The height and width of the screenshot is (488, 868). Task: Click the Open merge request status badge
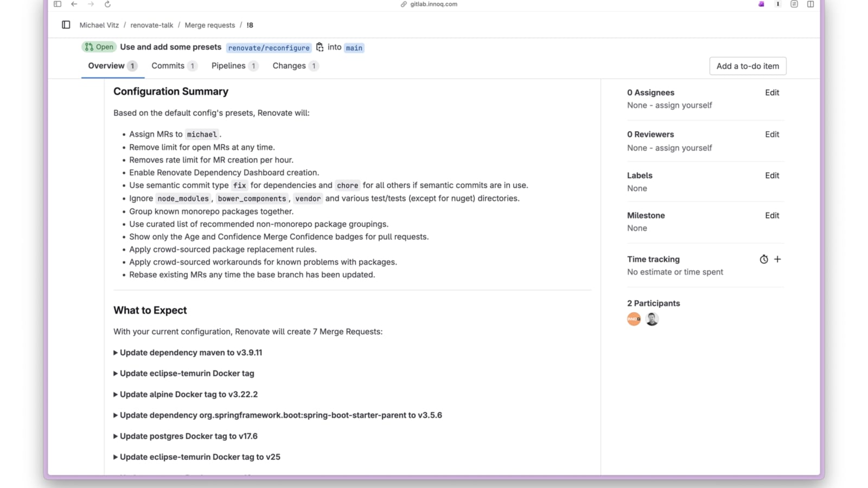(99, 47)
